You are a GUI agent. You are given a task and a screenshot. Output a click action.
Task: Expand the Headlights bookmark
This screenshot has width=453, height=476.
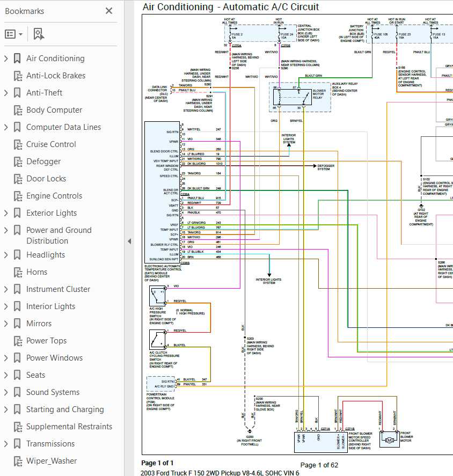tap(6, 255)
